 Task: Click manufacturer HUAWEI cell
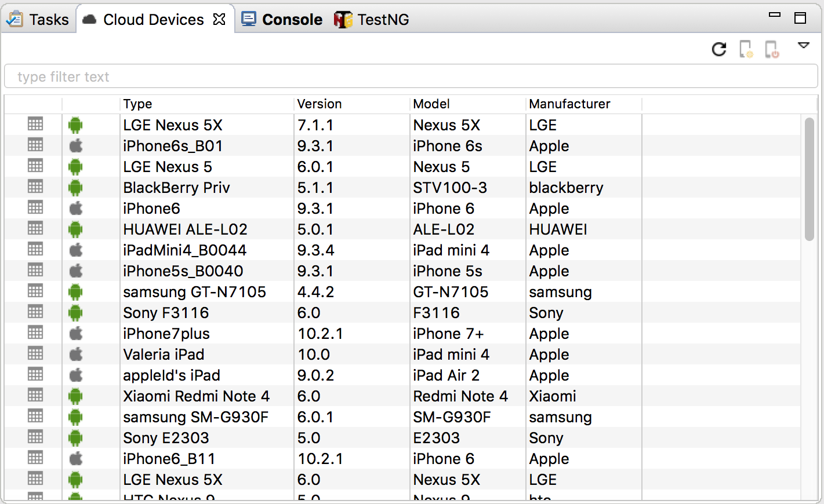pyautogui.click(x=558, y=229)
